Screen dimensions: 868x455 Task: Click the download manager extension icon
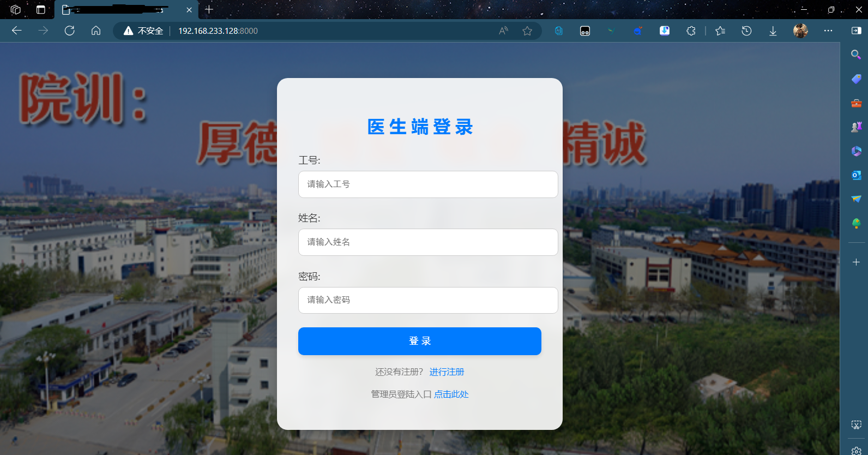(665, 31)
